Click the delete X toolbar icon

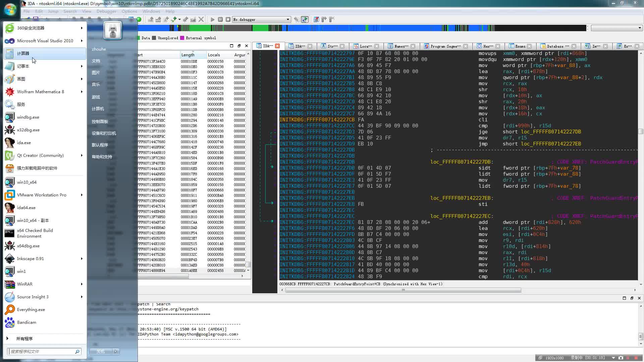click(x=201, y=19)
